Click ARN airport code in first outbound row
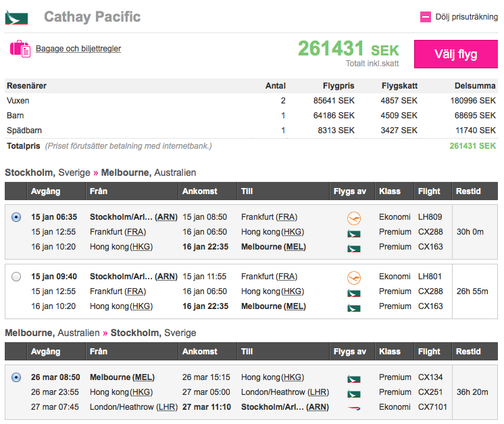The width and height of the screenshot is (504, 424). point(166,217)
